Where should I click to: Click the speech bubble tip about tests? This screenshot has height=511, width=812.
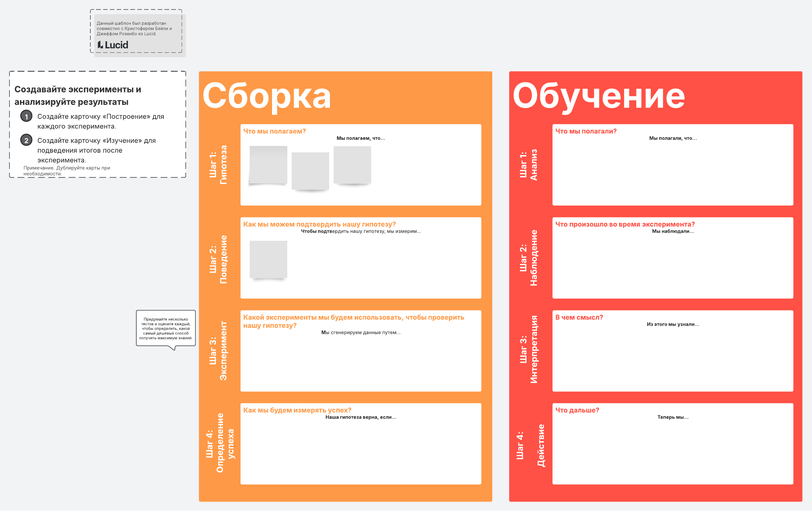point(166,328)
